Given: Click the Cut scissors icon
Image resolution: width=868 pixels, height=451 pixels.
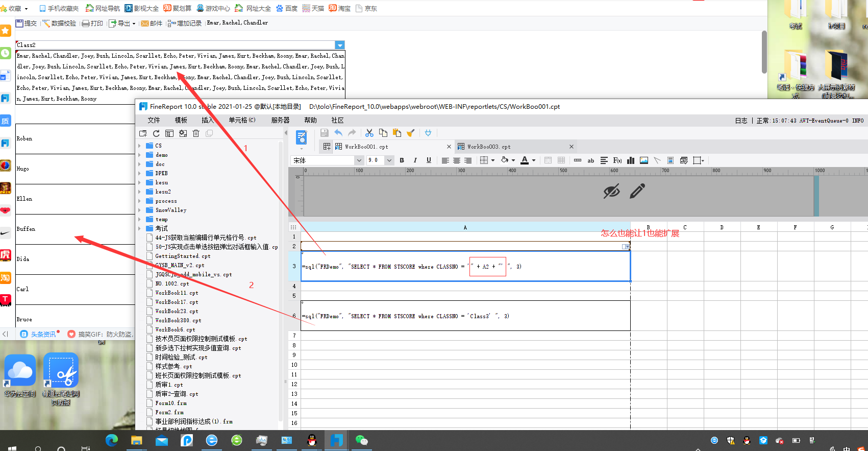Looking at the screenshot, I should [x=369, y=133].
